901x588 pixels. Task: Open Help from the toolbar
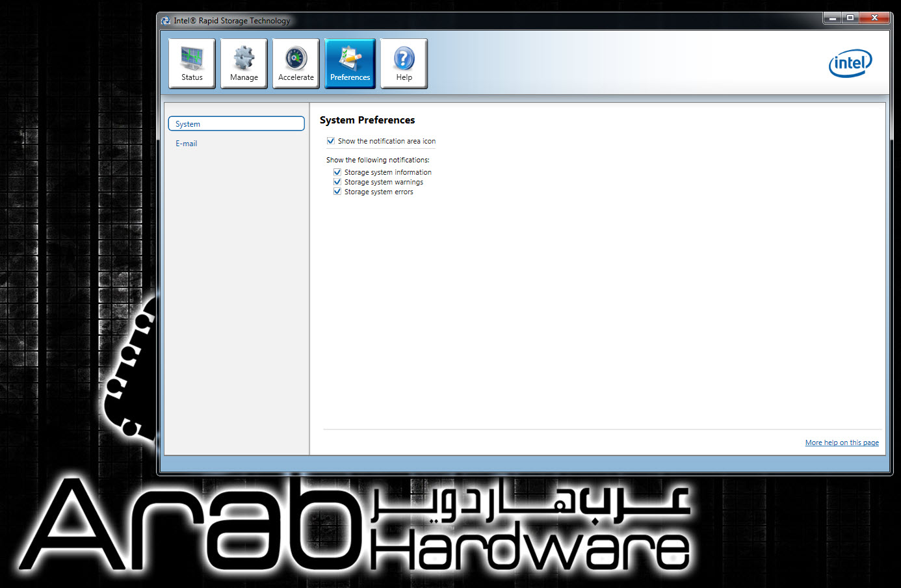point(404,63)
